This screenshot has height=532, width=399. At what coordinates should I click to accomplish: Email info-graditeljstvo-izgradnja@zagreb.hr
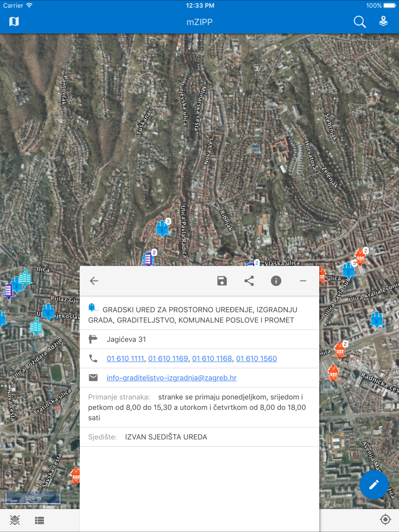[171, 378]
